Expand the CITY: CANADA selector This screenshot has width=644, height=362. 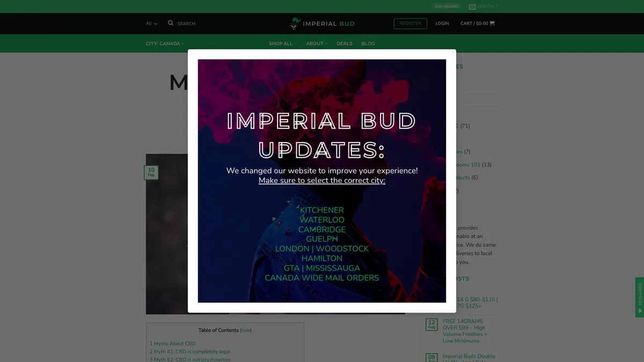(x=164, y=43)
